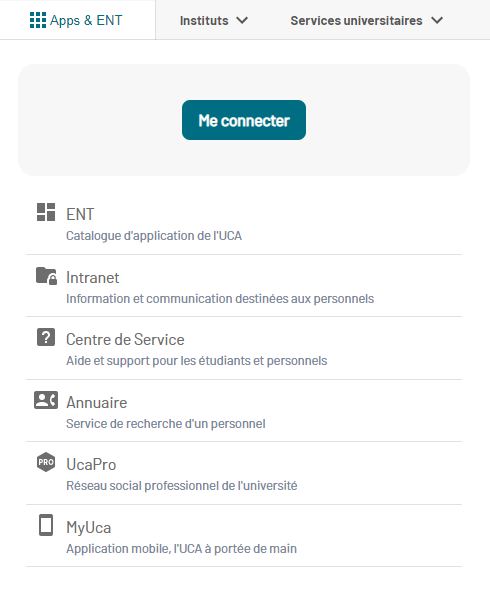Open the Instituts menu

(x=214, y=20)
